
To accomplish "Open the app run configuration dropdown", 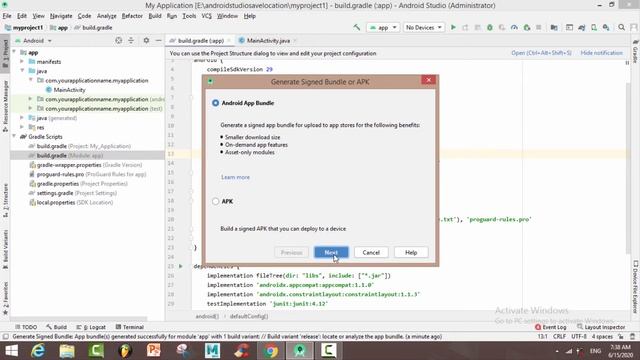I will point(383,27).
